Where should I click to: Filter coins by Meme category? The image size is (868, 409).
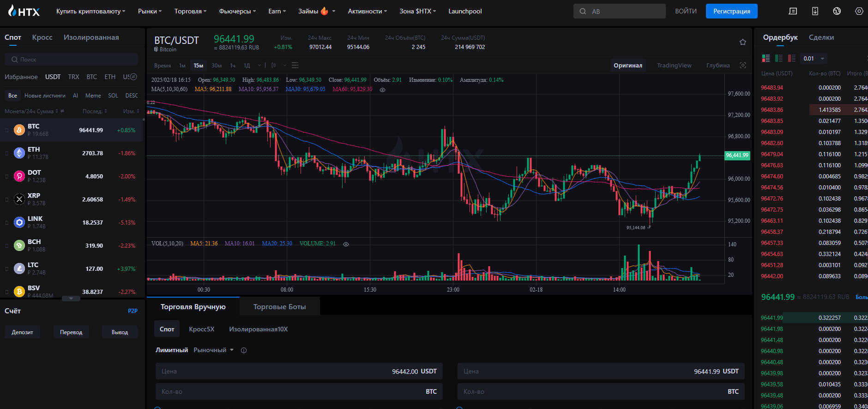(93, 96)
